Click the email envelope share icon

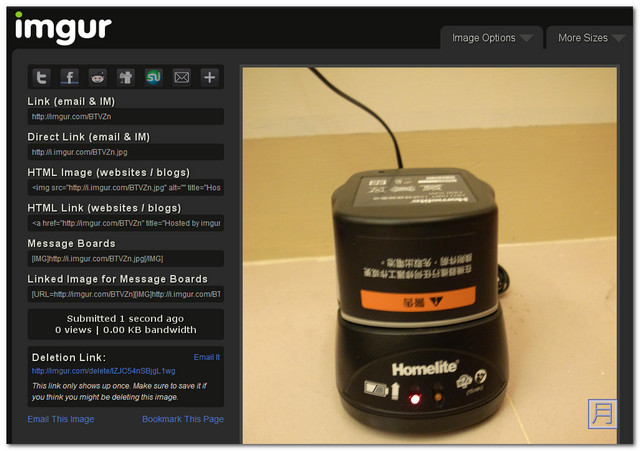point(182,77)
